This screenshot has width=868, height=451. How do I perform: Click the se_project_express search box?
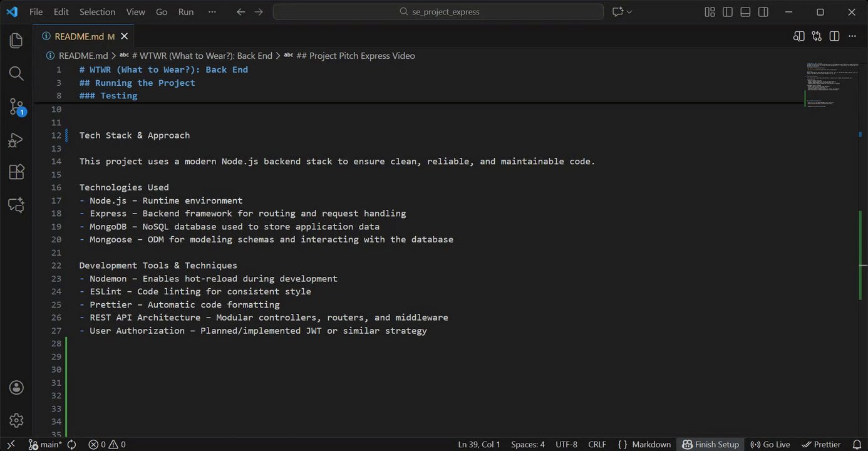click(438, 12)
